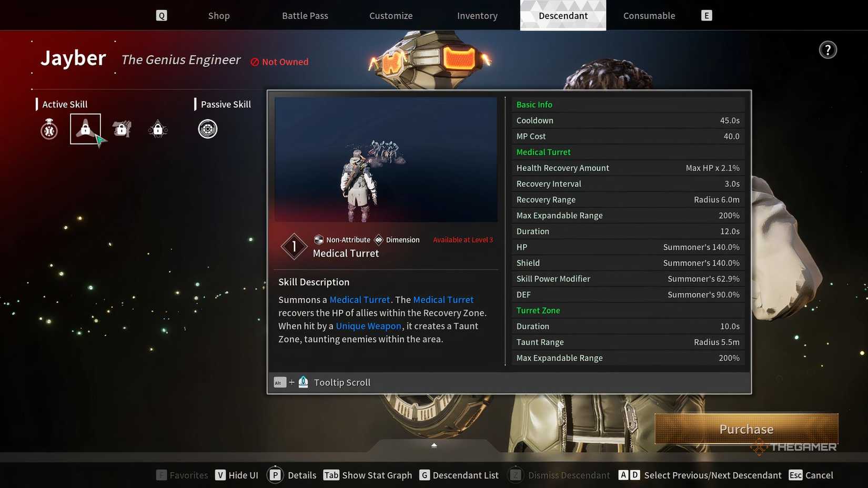Purchase the Jayber descendant
Viewport: 868px width, 488px height.
point(746,429)
